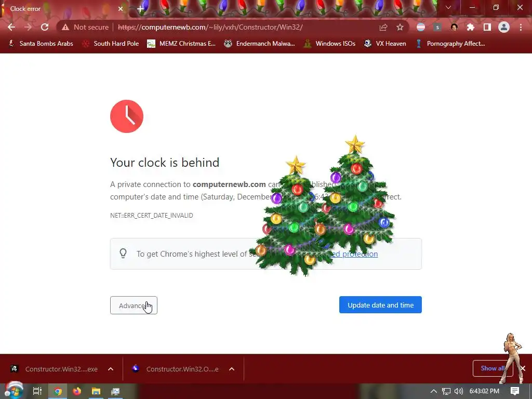The width and height of the screenshot is (532, 399).
Task: Open the Santa Bombs Arabs bookmark
Action: click(41, 44)
